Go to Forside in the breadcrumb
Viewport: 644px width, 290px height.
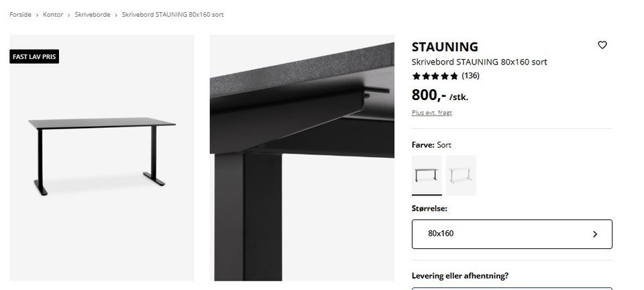20,14
